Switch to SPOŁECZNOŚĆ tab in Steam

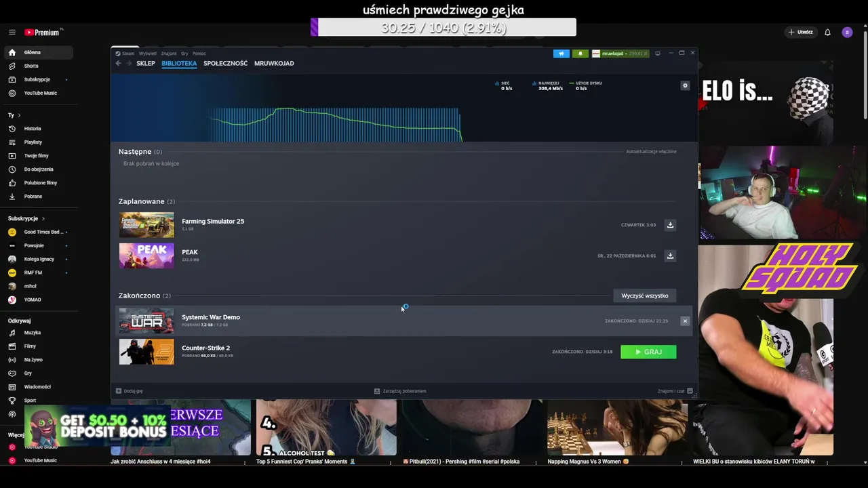click(x=225, y=63)
